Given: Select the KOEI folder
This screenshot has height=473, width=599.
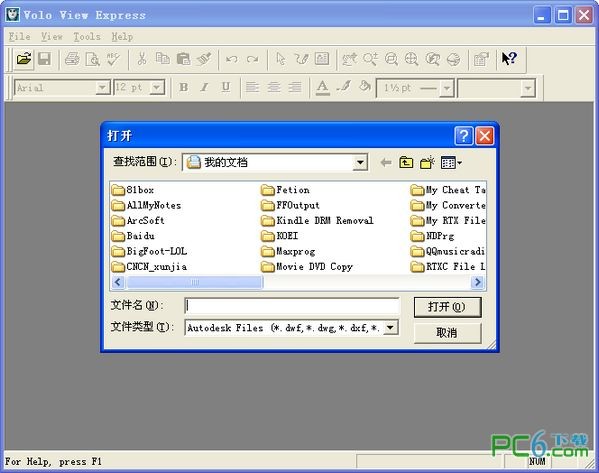Looking at the screenshot, I should tap(280, 236).
